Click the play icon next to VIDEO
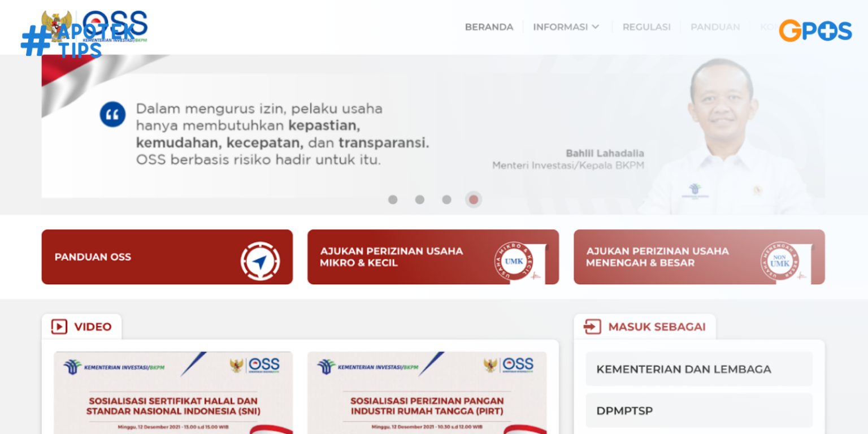Viewport: 868px width, 434px height. point(59,326)
